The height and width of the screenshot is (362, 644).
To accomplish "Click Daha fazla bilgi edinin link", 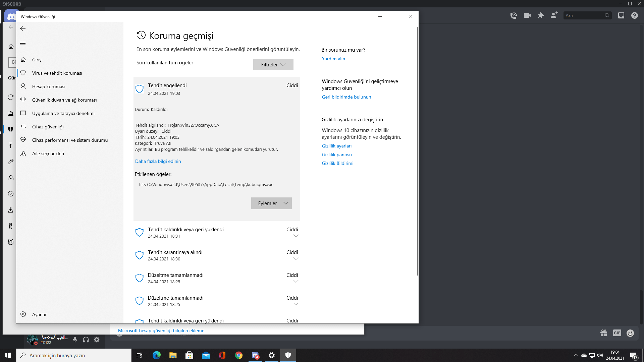I will coord(158,161).
